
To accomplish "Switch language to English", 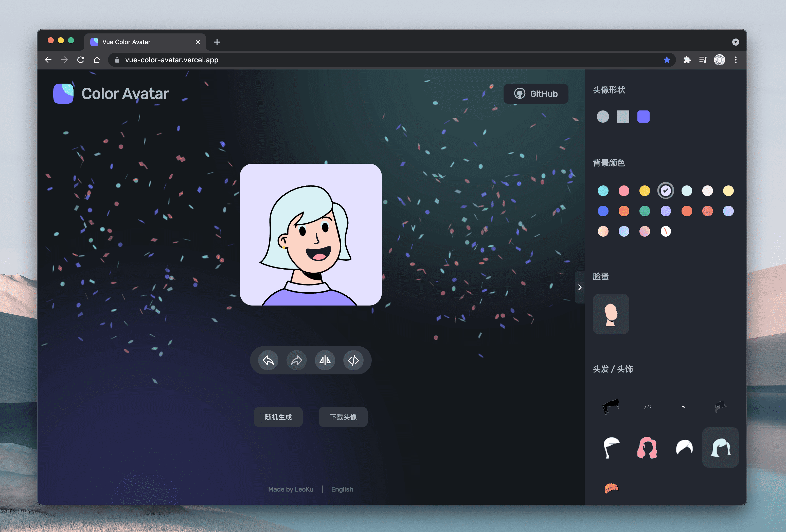I will (342, 489).
